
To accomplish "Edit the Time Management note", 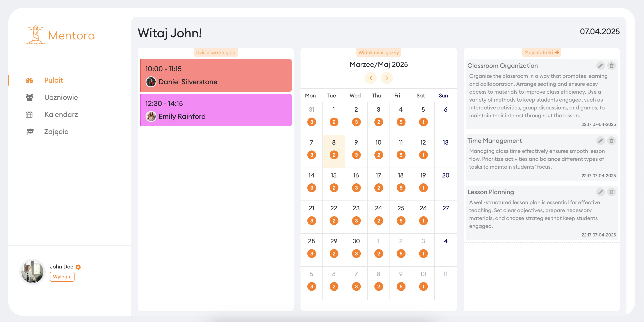I will [x=600, y=141].
